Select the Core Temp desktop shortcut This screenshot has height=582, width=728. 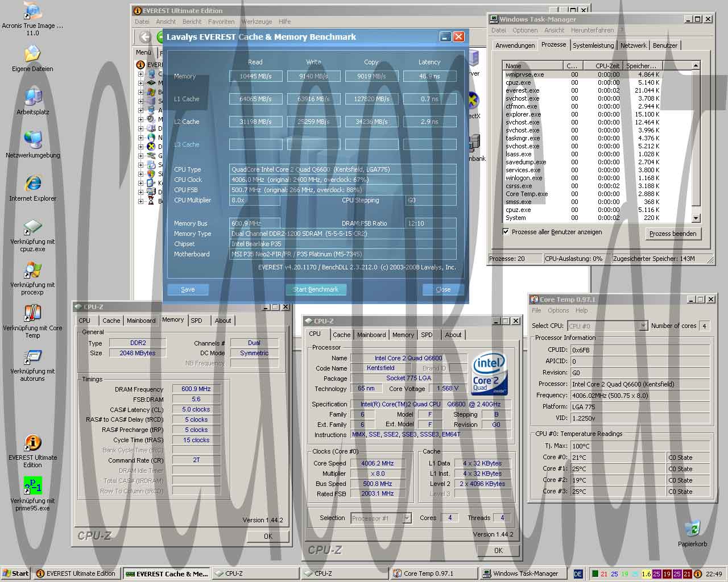32,314
